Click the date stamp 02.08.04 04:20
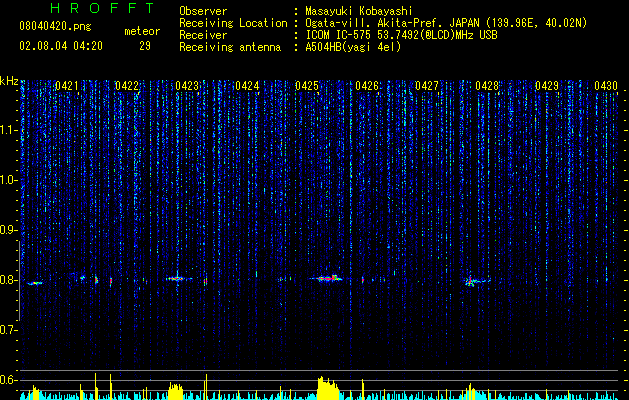This screenshot has width=629, height=400. pyautogui.click(x=61, y=46)
